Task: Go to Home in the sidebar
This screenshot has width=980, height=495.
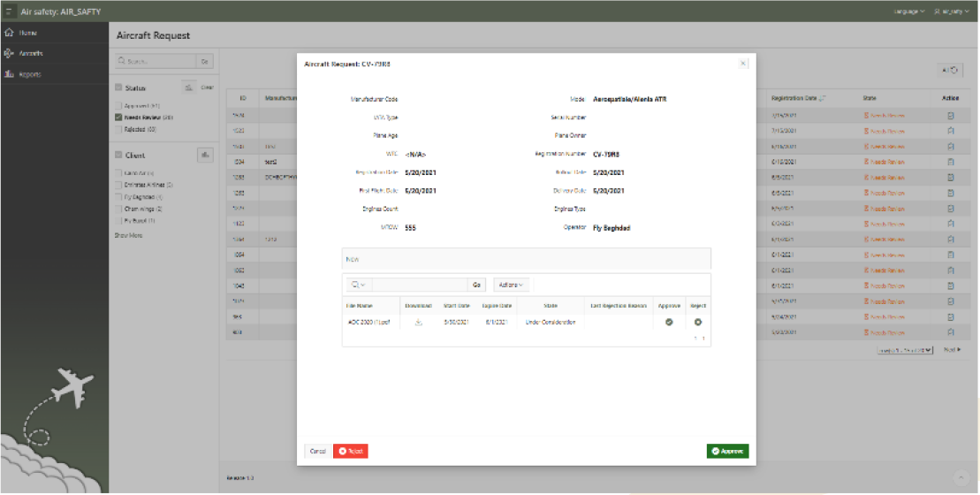Action: (x=27, y=33)
